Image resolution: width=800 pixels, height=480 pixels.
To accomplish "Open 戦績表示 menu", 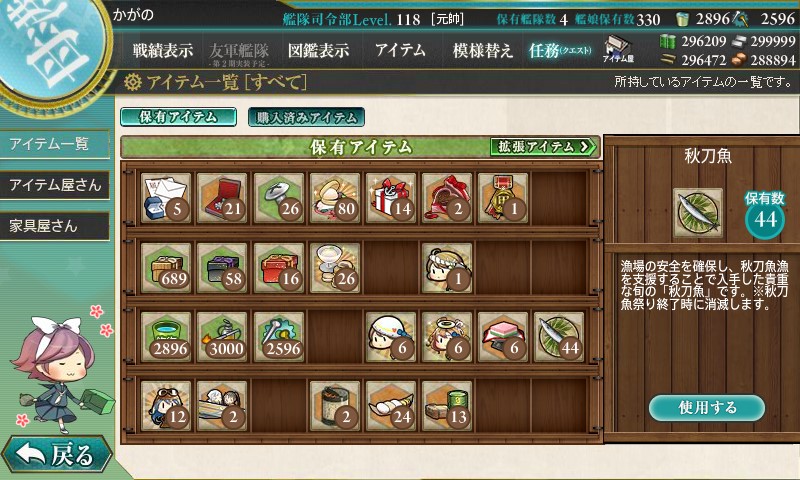I will click(163, 50).
